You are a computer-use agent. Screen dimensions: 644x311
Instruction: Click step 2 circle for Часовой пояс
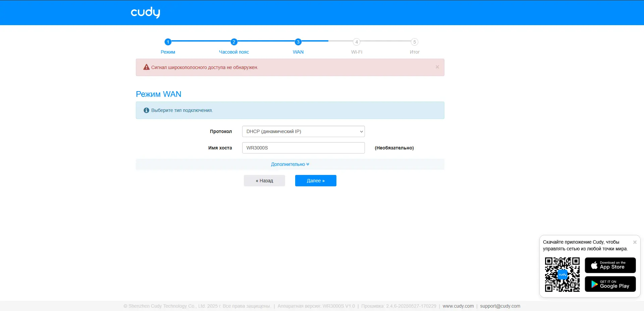[234, 42]
